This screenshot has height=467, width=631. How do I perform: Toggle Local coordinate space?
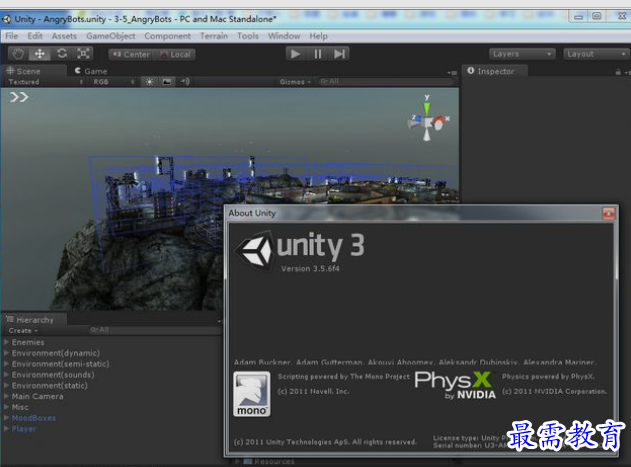pos(175,54)
